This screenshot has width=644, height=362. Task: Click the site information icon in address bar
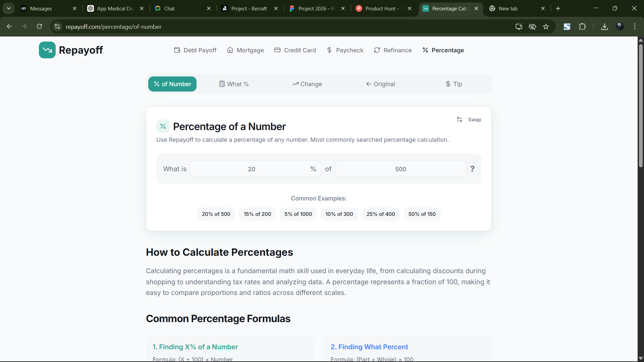tap(57, 26)
